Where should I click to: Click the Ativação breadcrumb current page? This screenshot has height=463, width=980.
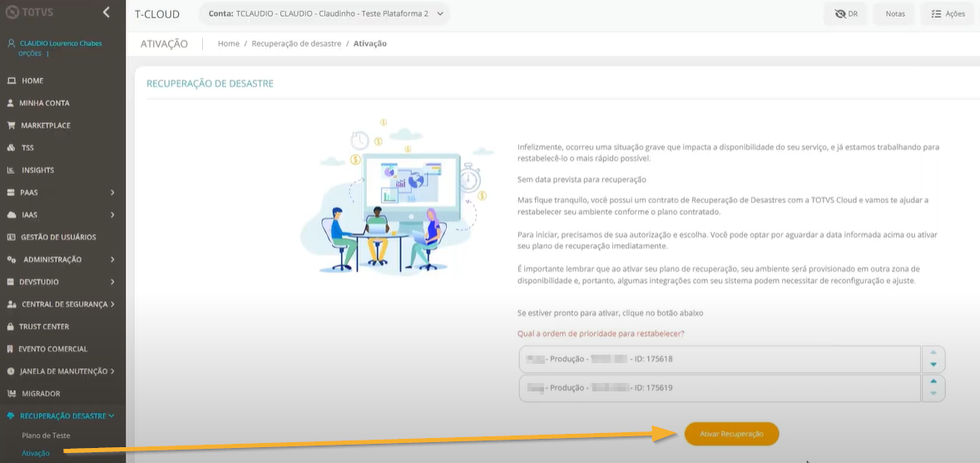[x=370, y=44]
